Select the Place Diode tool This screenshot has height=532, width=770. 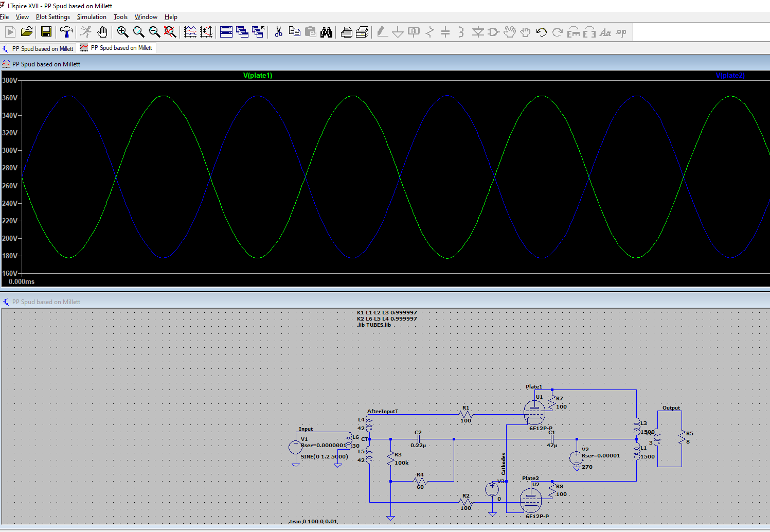(x=478, y=32)
